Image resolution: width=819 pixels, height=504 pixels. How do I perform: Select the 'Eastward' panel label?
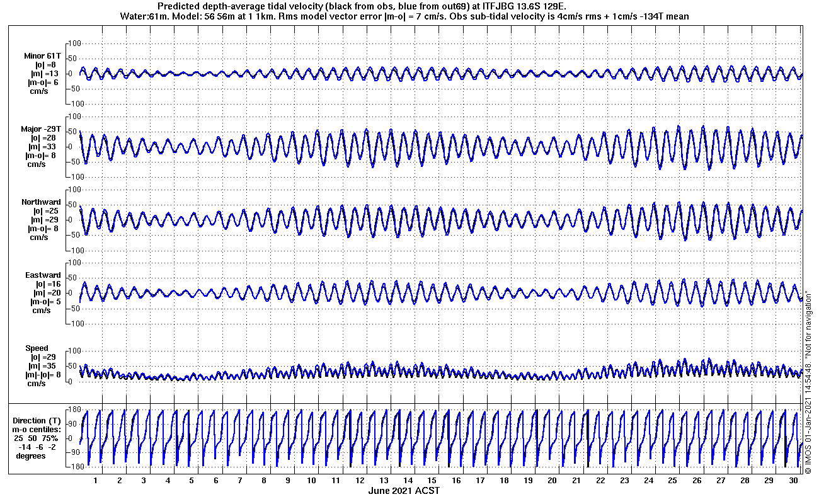point(43,275)
